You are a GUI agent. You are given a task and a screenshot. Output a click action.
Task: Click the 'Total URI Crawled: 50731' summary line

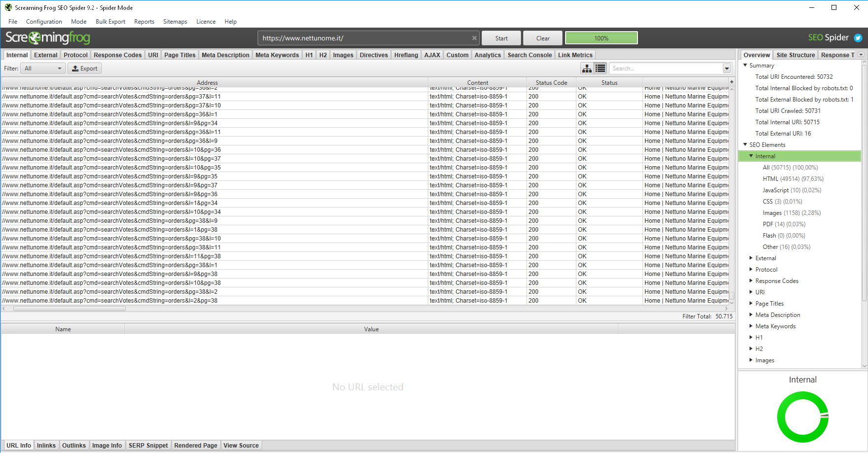tap(788, 110)
